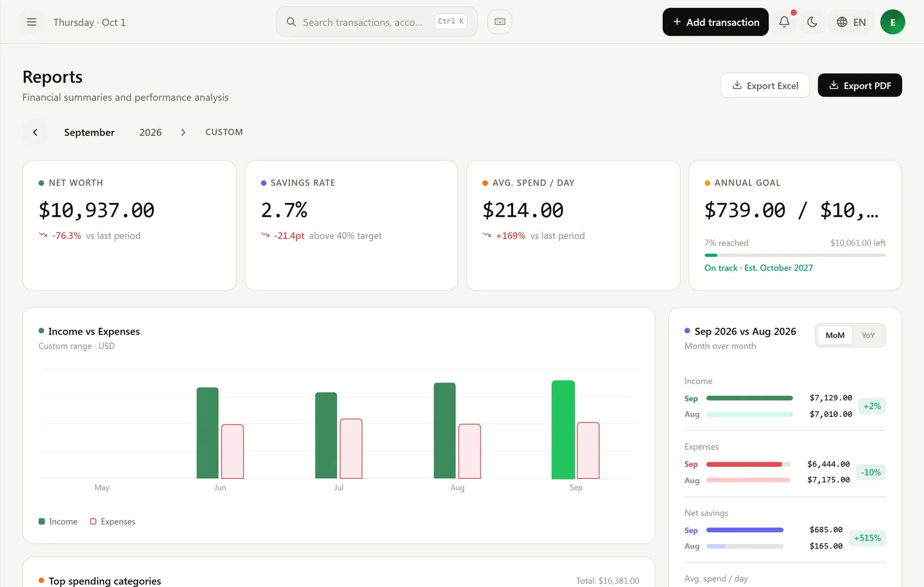The height and width of the screenshot is (587, 924).
Task: Toggle dark mode moon icon
Action: [812, 22]
